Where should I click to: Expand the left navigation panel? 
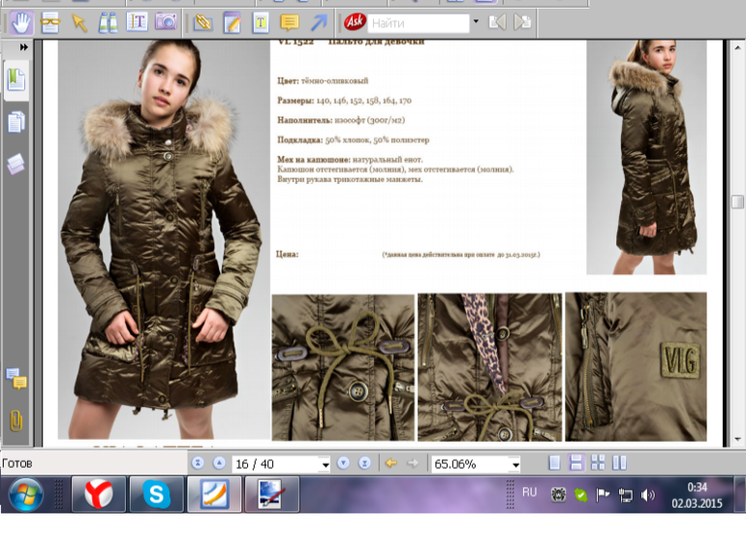pyautogui.click(x=23, y=47)
